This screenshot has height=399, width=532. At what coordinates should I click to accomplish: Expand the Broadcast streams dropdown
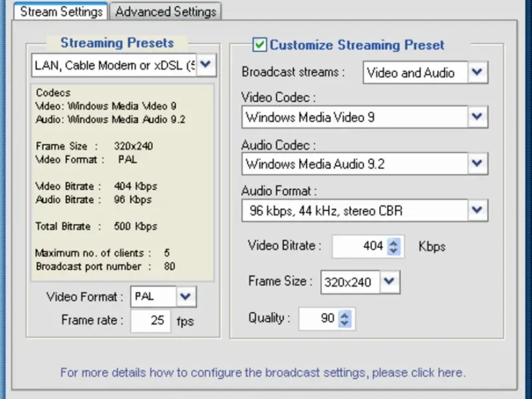pyautogui.click(x=477, y=72)
